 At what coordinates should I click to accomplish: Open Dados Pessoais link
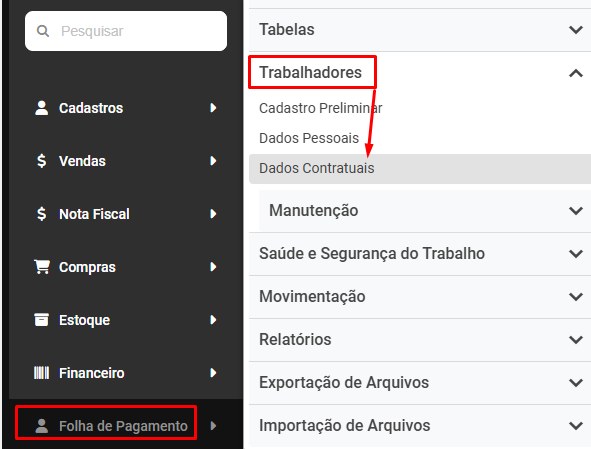pos(309,138)
